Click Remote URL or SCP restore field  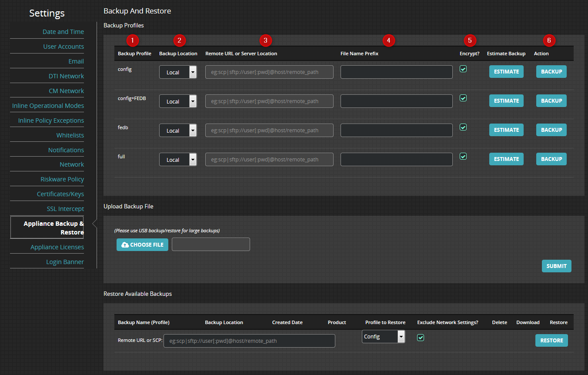[x=249, y=341]
